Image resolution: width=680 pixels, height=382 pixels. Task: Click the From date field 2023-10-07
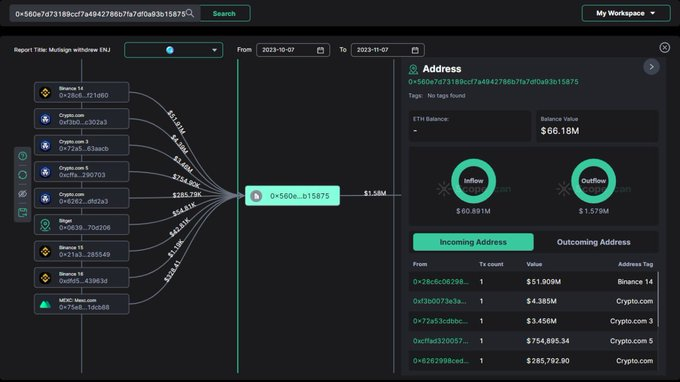click(293, 50)
